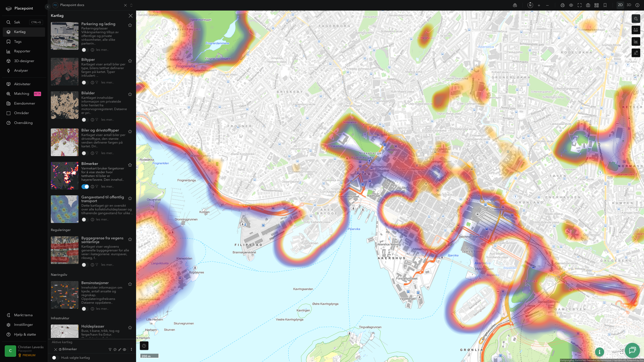Screen dimensions: 644x362
Task: Open the filter icon for Biltyper
Action: tap(97, 82)
